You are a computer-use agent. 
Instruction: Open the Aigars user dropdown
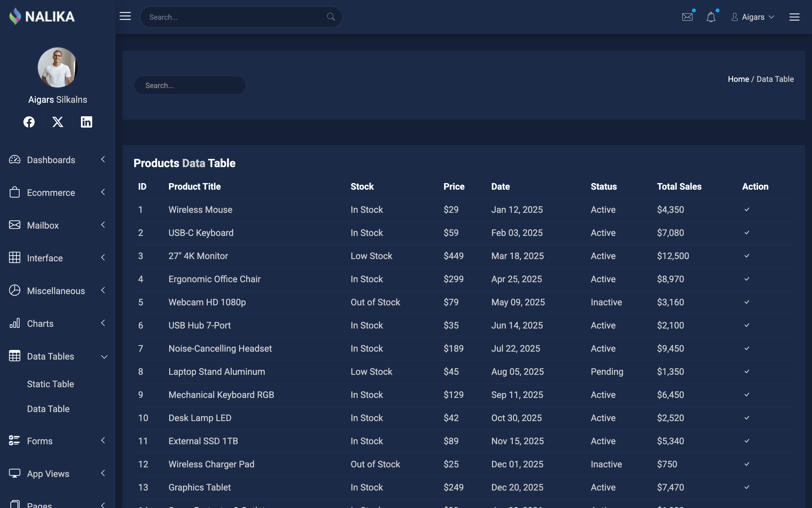pos(753,17)
